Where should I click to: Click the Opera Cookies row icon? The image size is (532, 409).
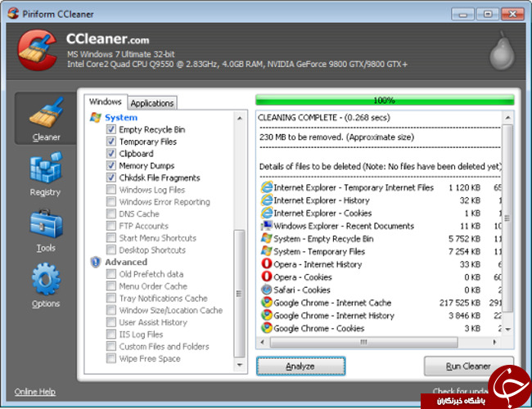pos(267,276)
